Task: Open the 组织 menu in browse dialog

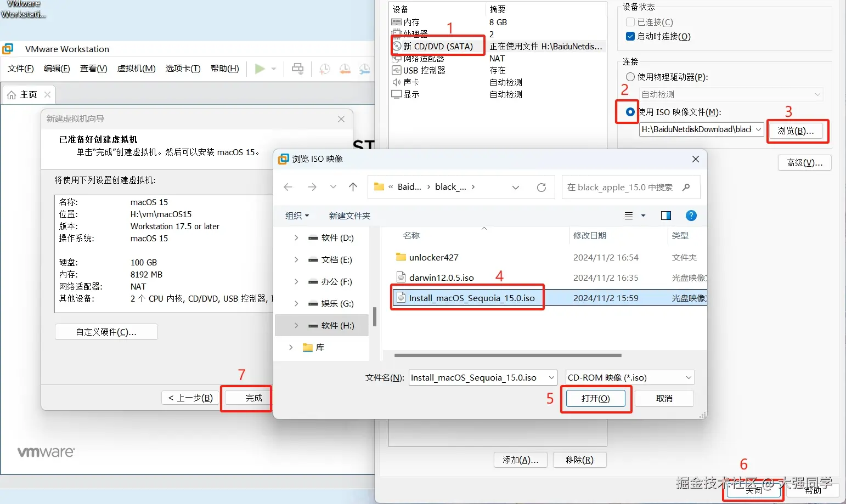Action: pos(297,216)
